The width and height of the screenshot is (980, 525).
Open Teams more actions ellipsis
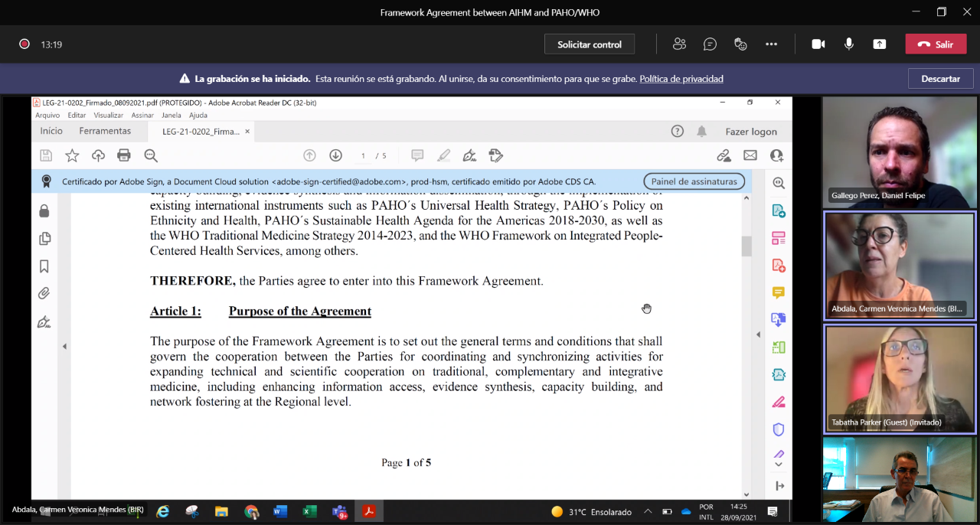click(771, 44)
